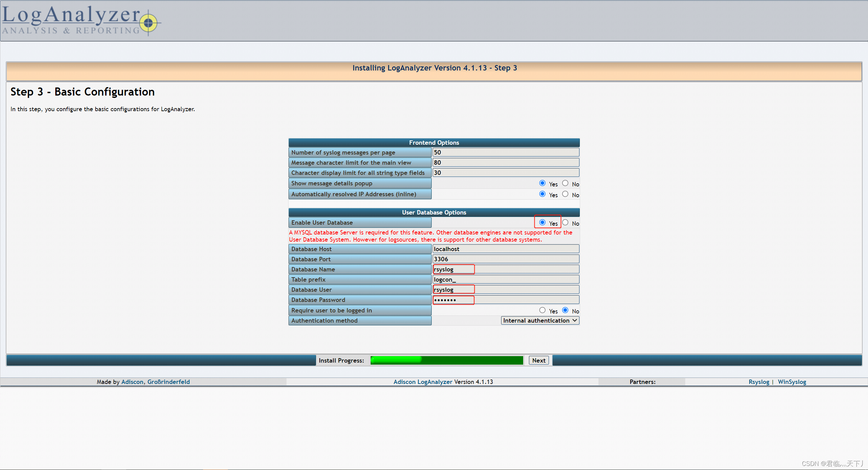Expand the Authentication method dropdown
This screenshot has width=868, height=470.
point(538,321)
